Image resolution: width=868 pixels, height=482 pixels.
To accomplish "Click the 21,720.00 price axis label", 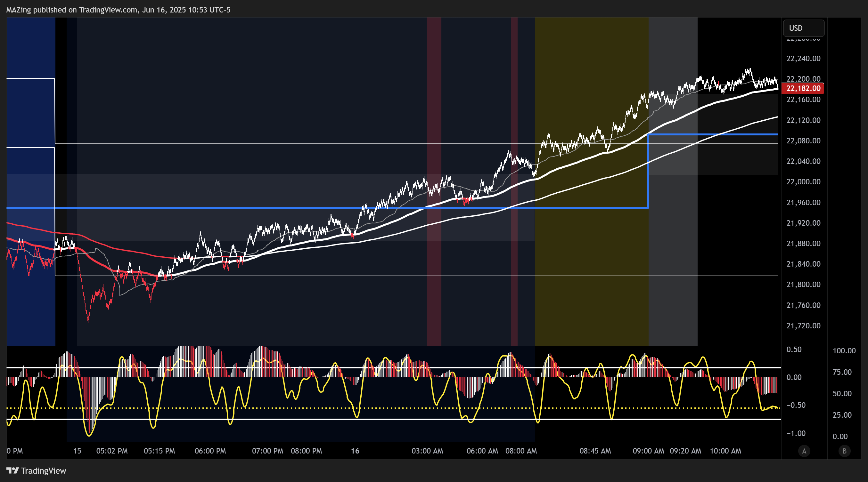I will pos(803,326).
